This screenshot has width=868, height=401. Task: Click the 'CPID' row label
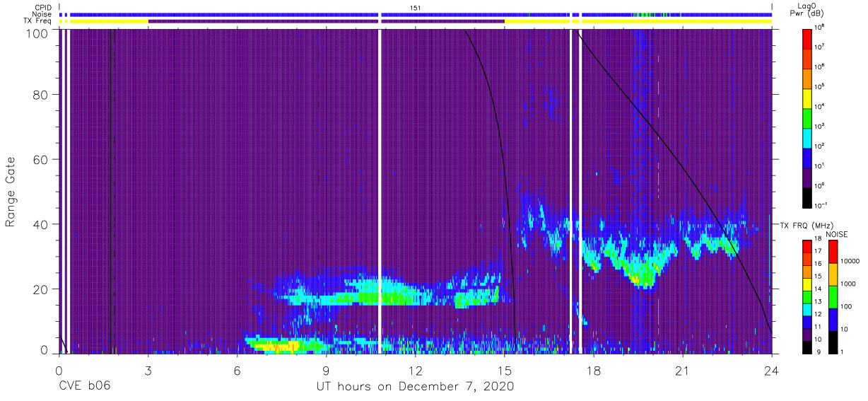tap(43, 8)
